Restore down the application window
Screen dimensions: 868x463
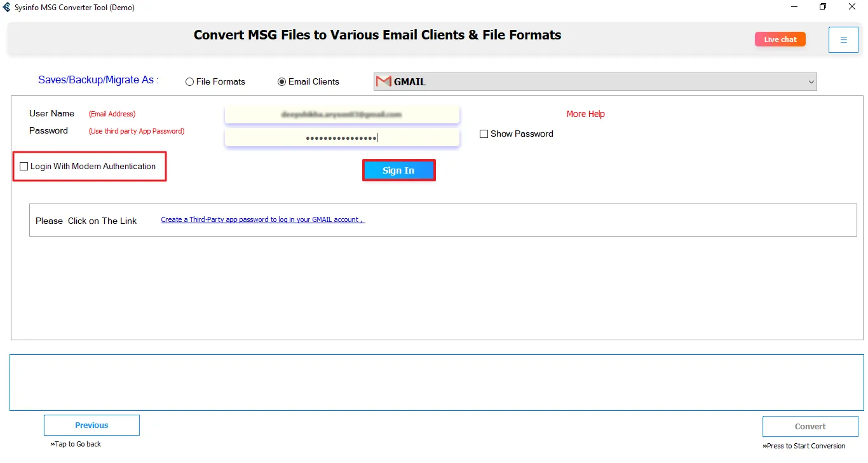pyautogui.click(x=823, y=8)
